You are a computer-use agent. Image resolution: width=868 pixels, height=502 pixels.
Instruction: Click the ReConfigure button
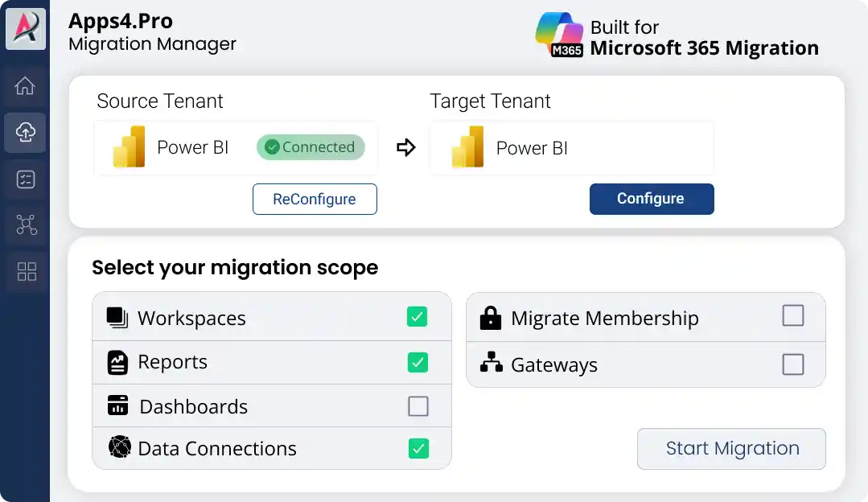(x=315, y=200)
